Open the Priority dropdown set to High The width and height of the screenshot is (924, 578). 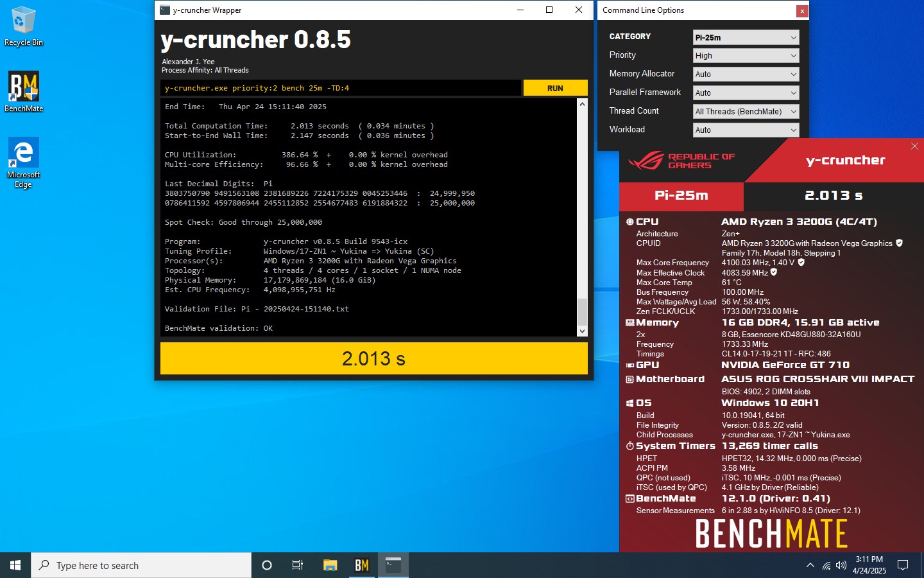(746, 56)
